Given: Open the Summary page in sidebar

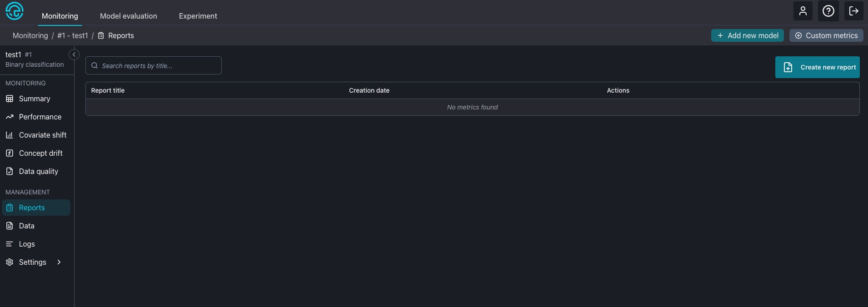Looking at the screenshot, I should 35,99.
